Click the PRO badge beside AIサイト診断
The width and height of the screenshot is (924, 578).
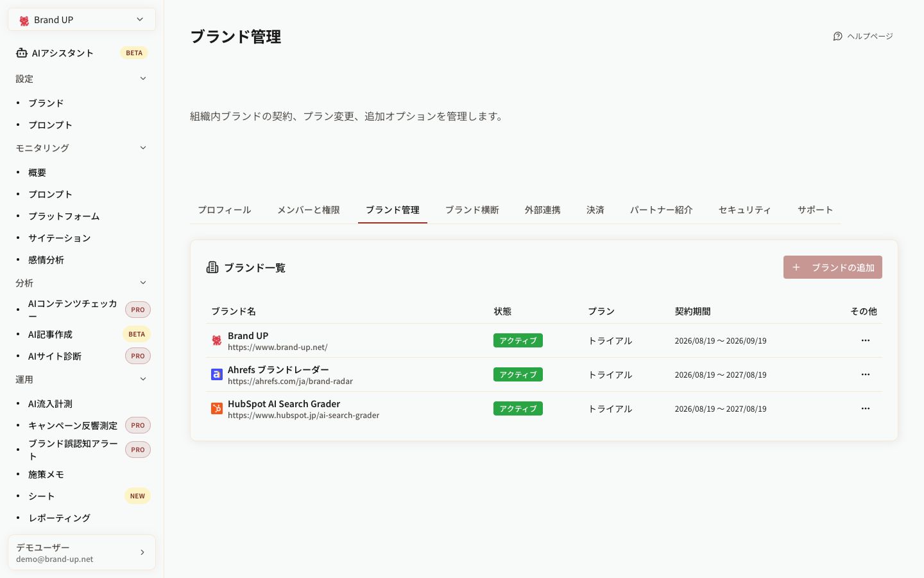(138, 356)
